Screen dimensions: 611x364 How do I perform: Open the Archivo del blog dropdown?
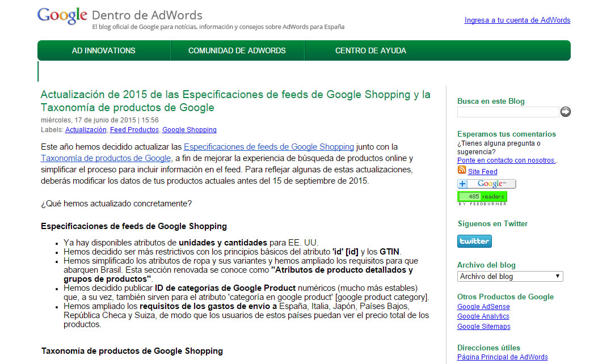point(509,276)
